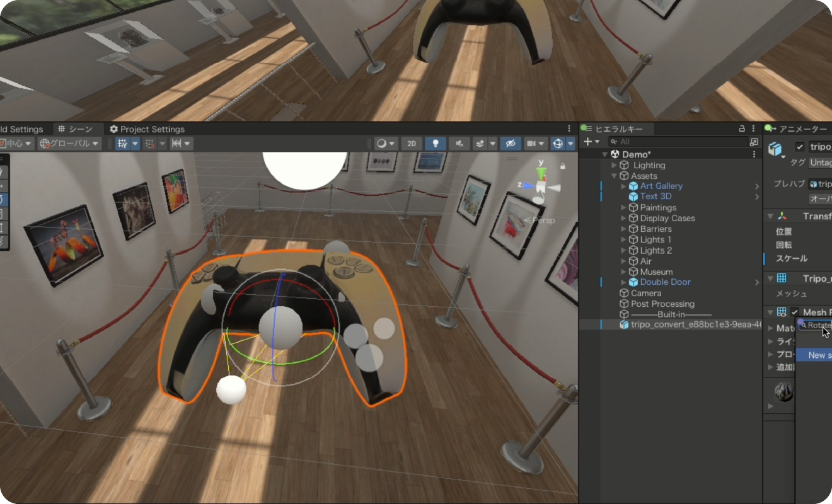Viewport: 832px width, 504px height.
Task: Open the グローバル handle rotation dropdown
Action: pos(69,144)
